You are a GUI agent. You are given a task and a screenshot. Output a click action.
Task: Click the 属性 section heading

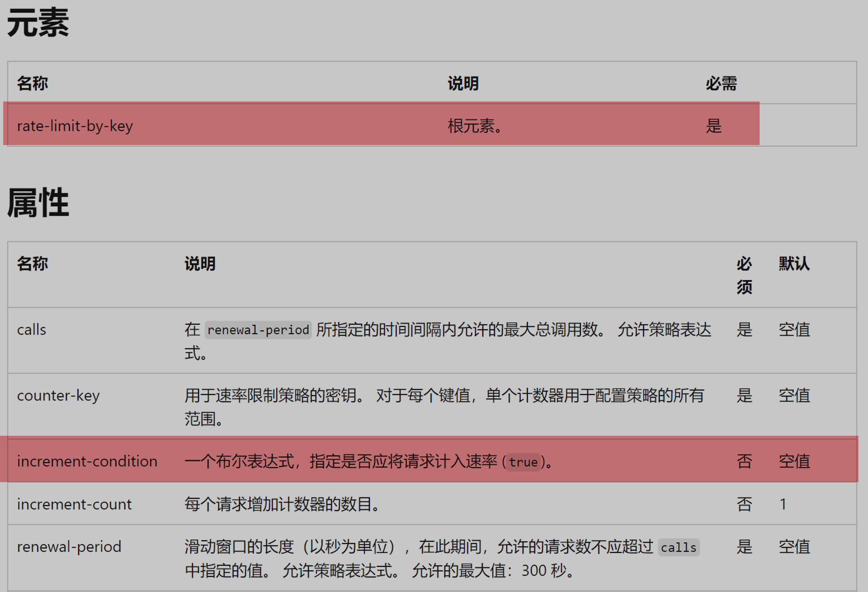[38, 203]
